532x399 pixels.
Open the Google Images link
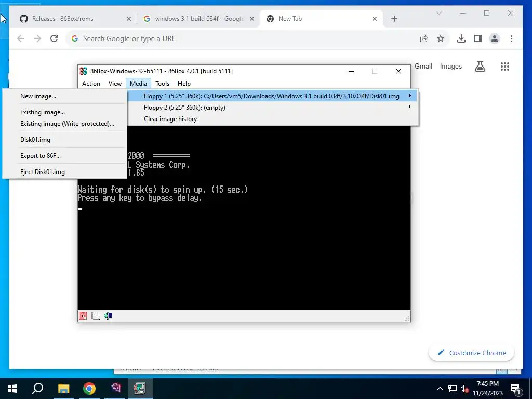pos(450,66)
